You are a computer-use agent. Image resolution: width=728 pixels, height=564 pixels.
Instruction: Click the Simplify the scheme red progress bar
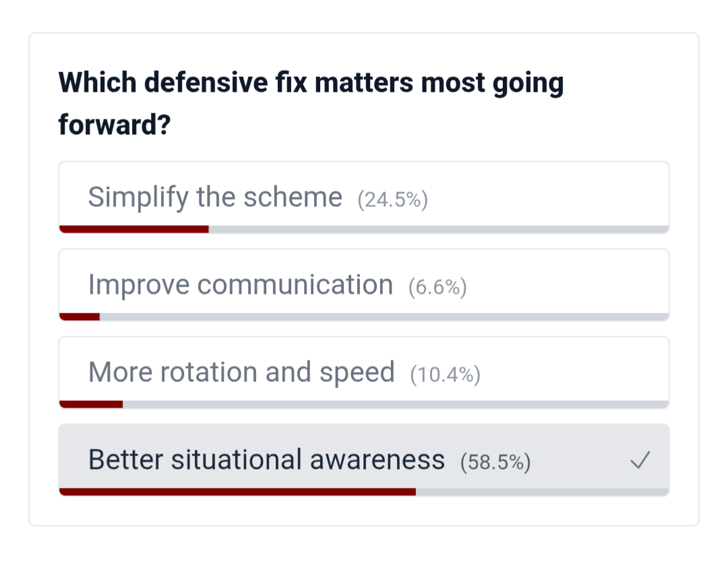133,229
